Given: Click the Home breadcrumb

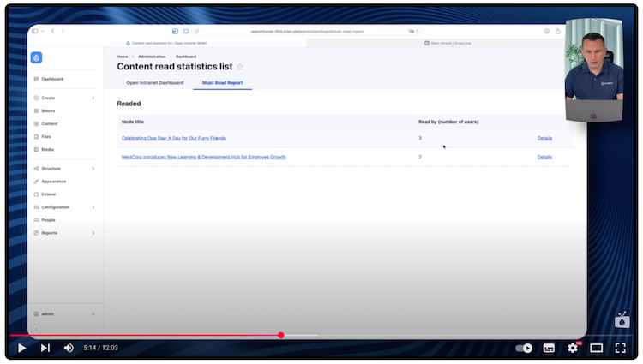Looking at the screenshot, I should tap(123, 57).
